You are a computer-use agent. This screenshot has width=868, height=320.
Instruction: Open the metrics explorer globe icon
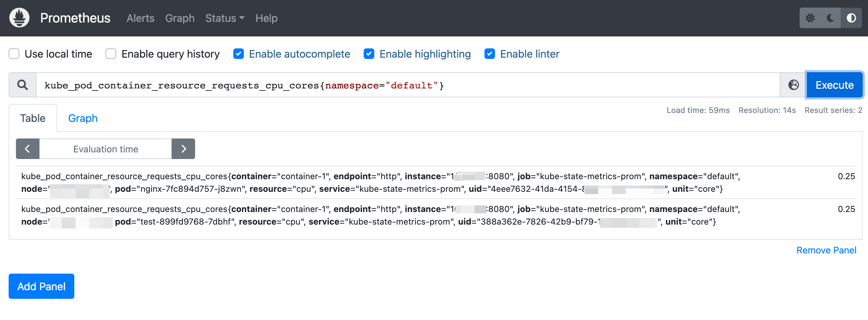(793, 85)
